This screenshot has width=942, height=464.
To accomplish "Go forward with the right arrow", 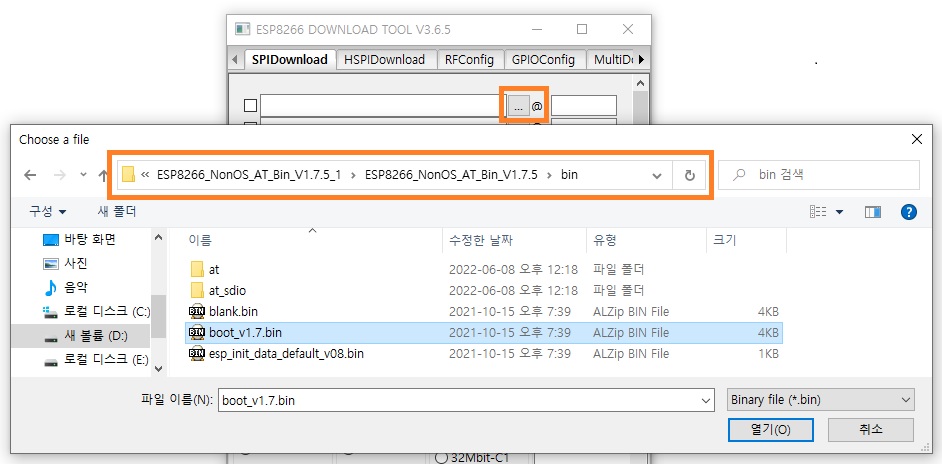I will [x=59, y=175].
